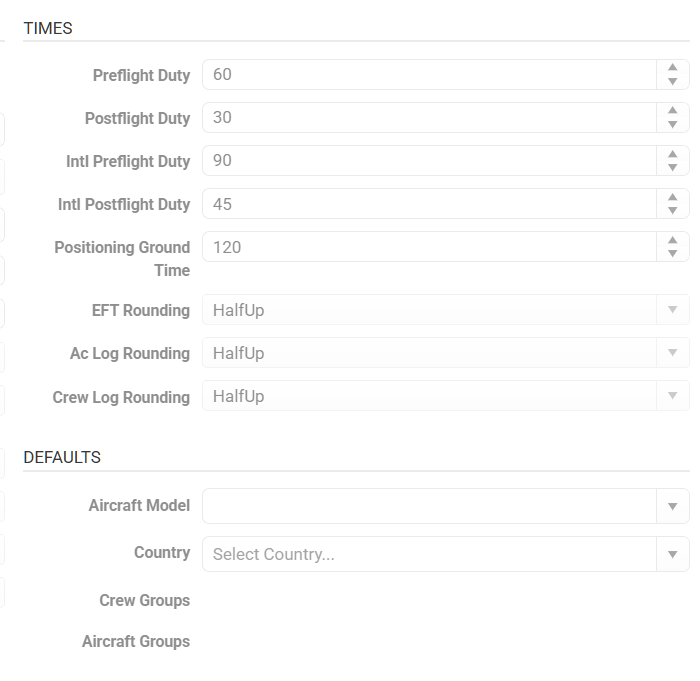700x681 pixels.
Task: Open the Select Country dropdown
Action: [x=673, y=554]
